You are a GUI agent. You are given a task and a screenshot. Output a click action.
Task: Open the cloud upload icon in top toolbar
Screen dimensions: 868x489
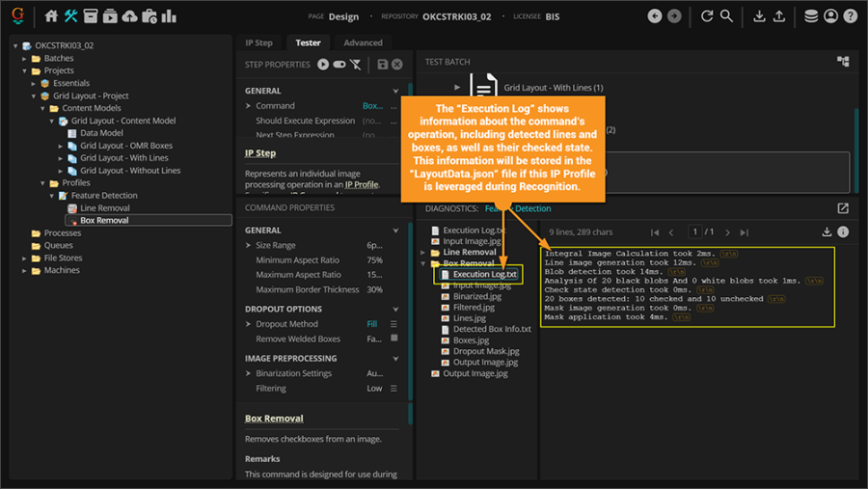coord(129,16)
